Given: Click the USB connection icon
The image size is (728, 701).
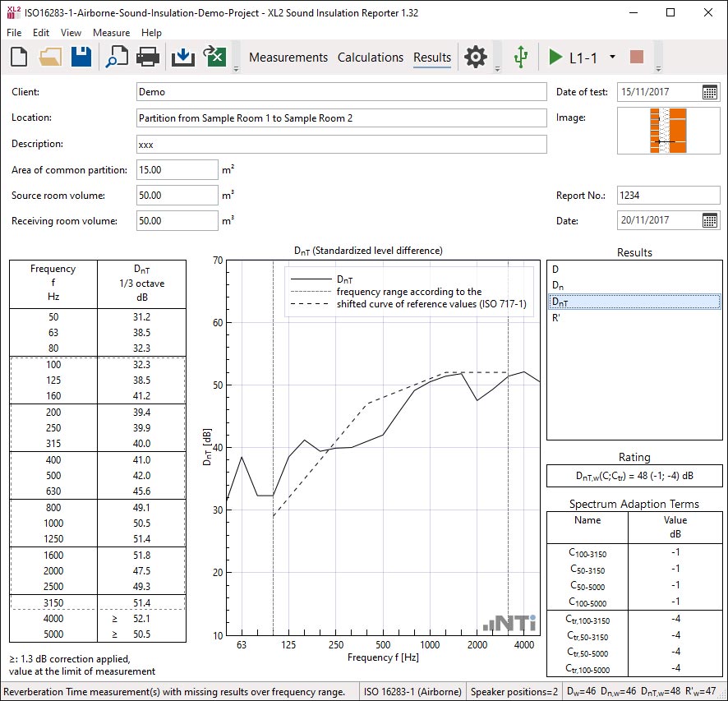Looking at the screenshot, I should [x=519, y=58].
